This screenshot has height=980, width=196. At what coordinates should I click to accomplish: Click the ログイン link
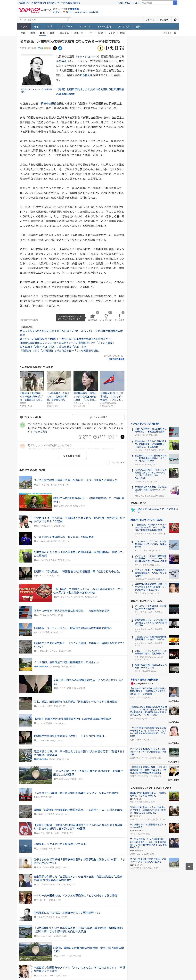57,12
